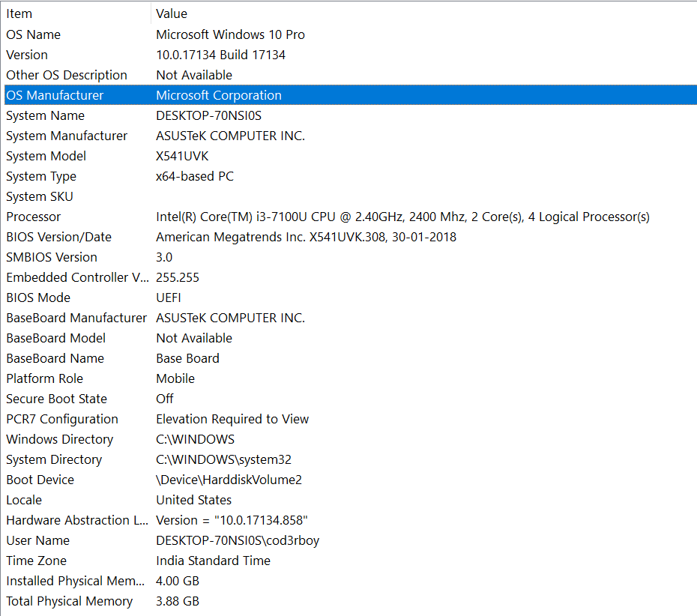The image size is (697, 616).
Task: Select the PCR7 Configuration row
Action: [350, 419]
